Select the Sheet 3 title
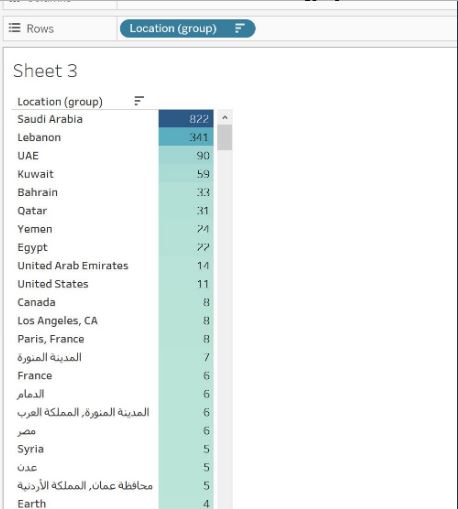Image resolution: width=458 pixels, height=509 pixels. [x=45, y=71]
